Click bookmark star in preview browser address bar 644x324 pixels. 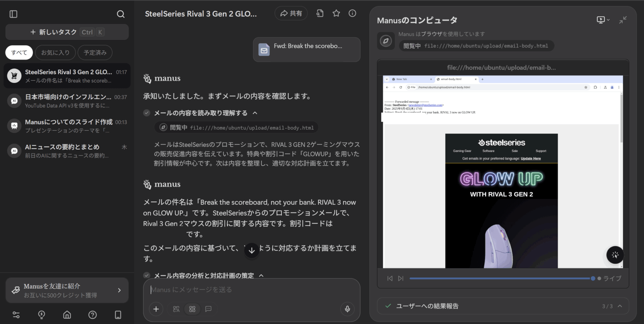[586, 87]
